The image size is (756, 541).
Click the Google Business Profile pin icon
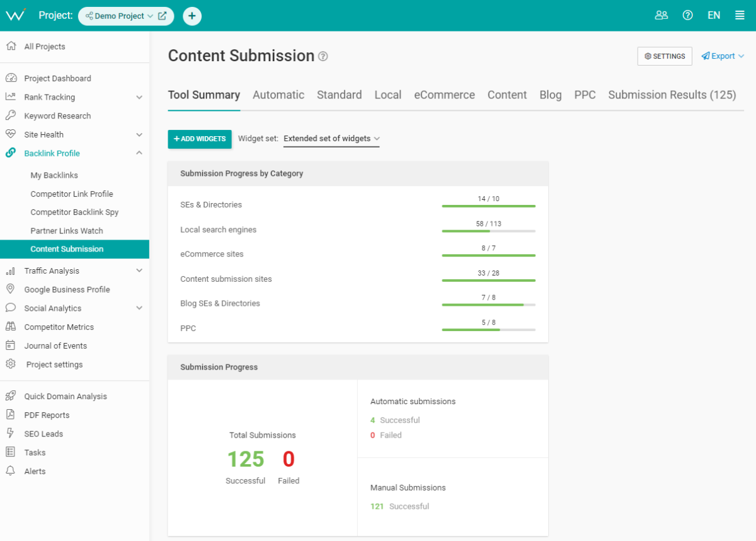11,289
